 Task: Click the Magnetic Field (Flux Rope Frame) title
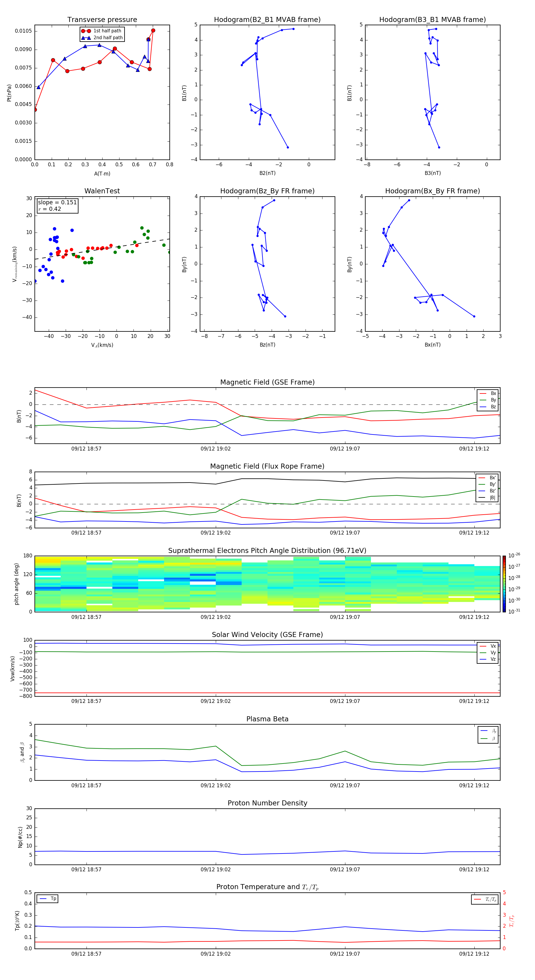tap(267, 467)
